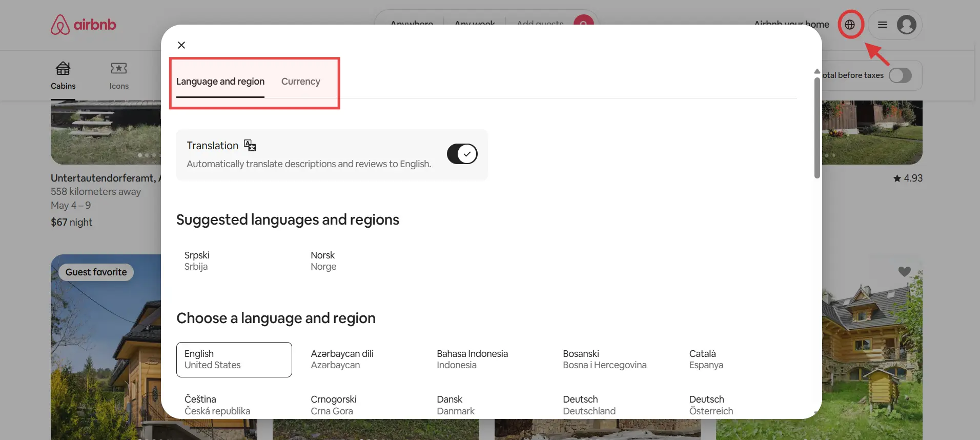Select Bahasa Indonesia language option

(x=486, y=359)
